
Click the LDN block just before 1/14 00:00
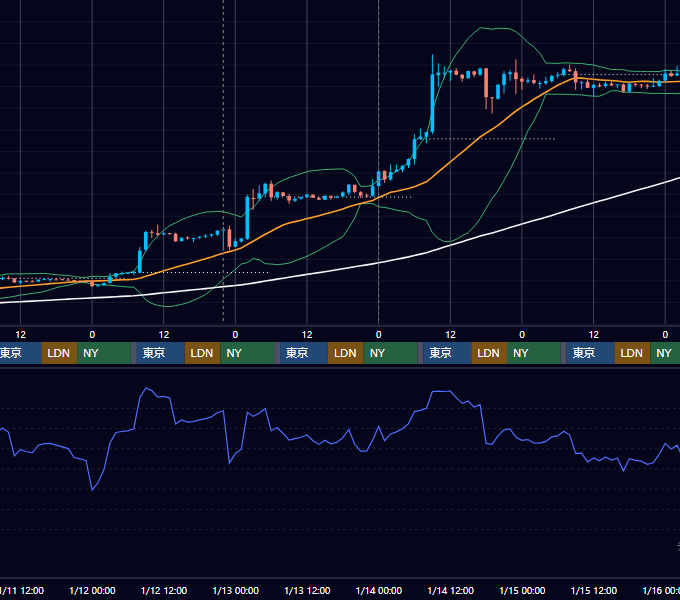tap(346, 353)
